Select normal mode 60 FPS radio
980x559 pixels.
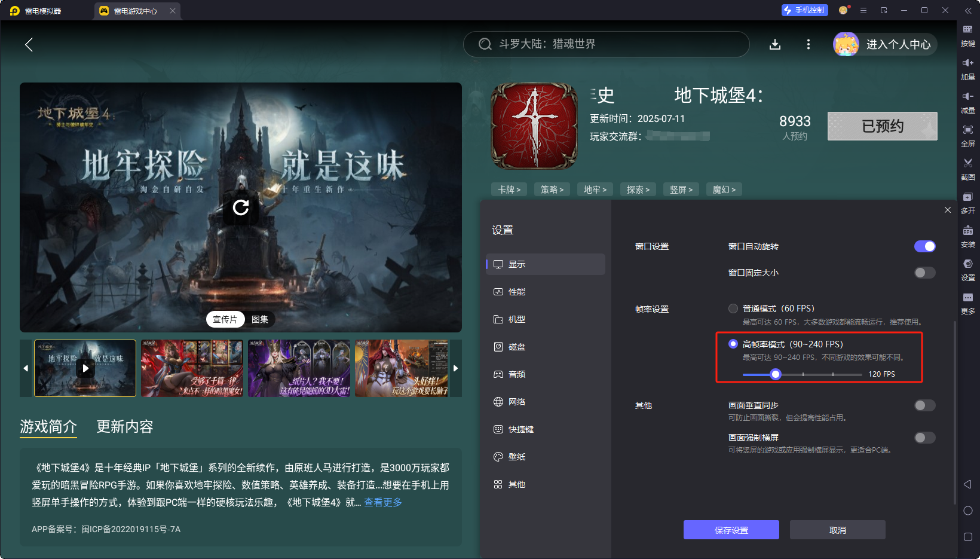coord(733,308)
